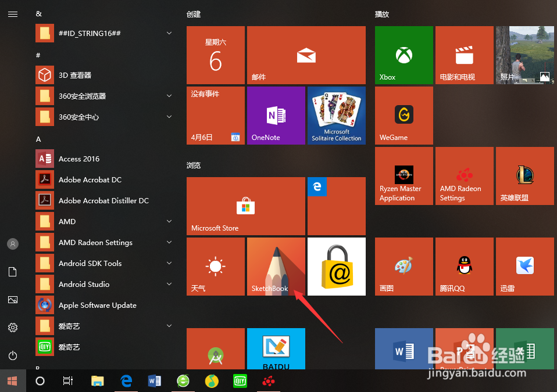Select the 创建 group header
557x392 pixels.
[194, 14]
